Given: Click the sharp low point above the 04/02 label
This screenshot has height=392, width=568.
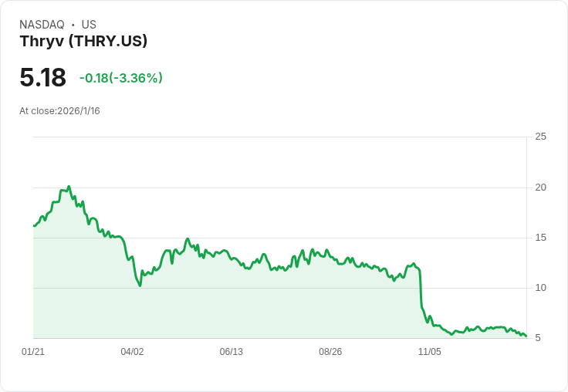Looking at the screenshot, I should pyautogui.click(x=140, y=286).
